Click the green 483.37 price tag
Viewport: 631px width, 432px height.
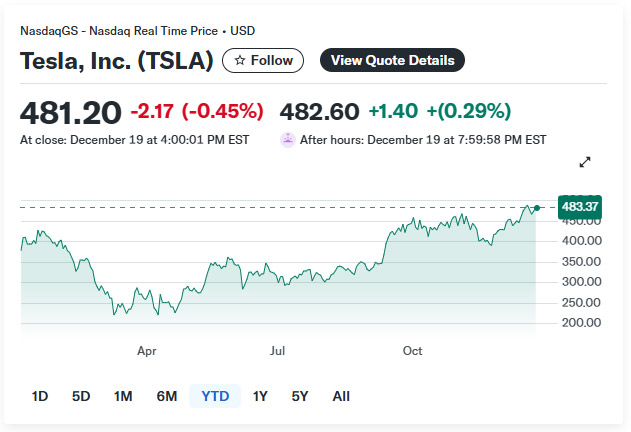[580, 207]
